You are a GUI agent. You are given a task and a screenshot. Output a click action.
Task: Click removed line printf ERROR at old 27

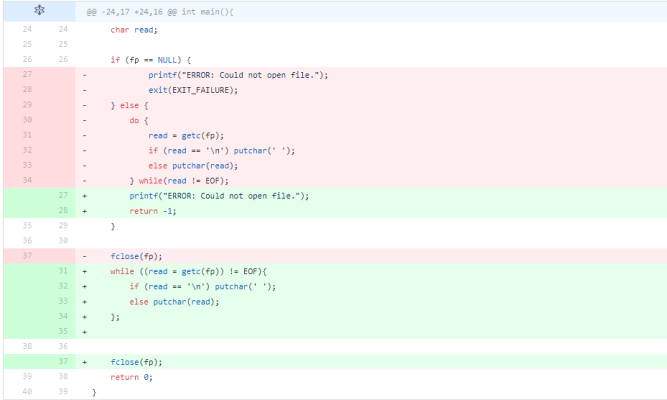pos(238,75)
